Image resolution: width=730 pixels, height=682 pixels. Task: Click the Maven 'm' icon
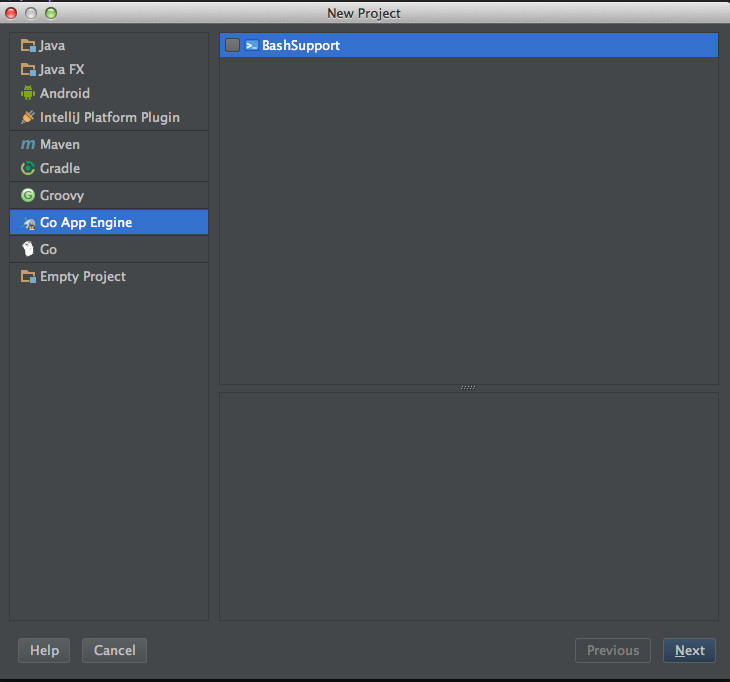28,145
